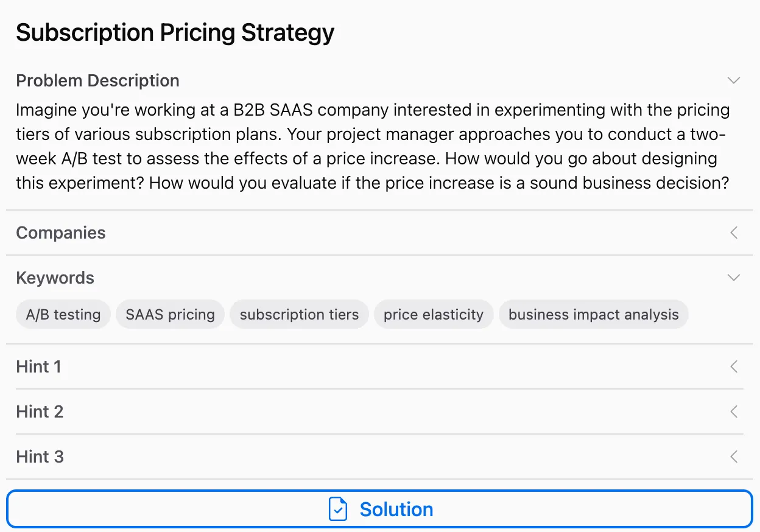Select the A/B testing keyword tag
Screen dimensions: 760x532
pos(63,315)
